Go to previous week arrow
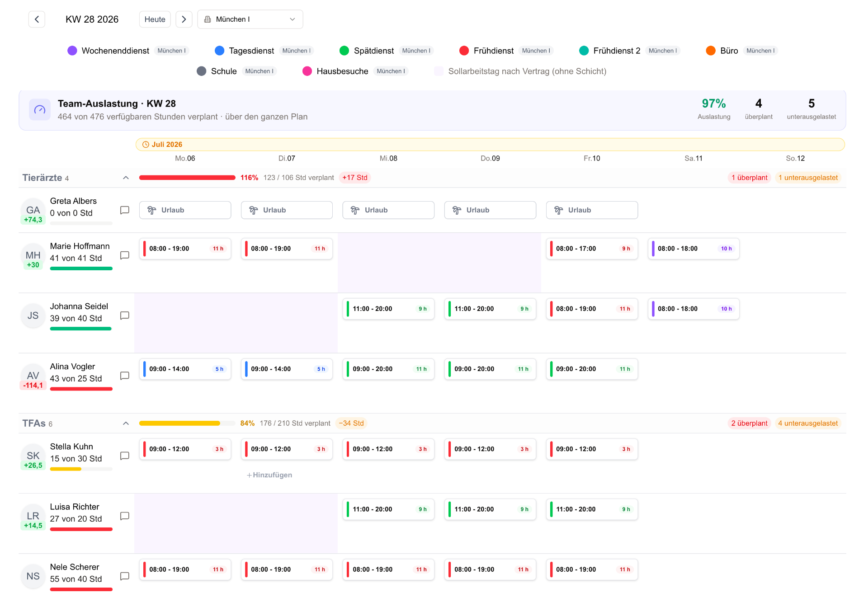This screenshot has width=868, height=593. coord(37,19)
